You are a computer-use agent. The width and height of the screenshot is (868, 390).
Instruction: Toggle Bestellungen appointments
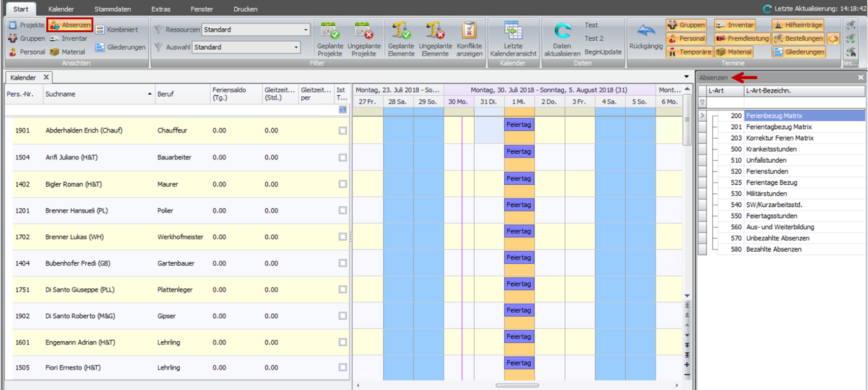(798, 38)
